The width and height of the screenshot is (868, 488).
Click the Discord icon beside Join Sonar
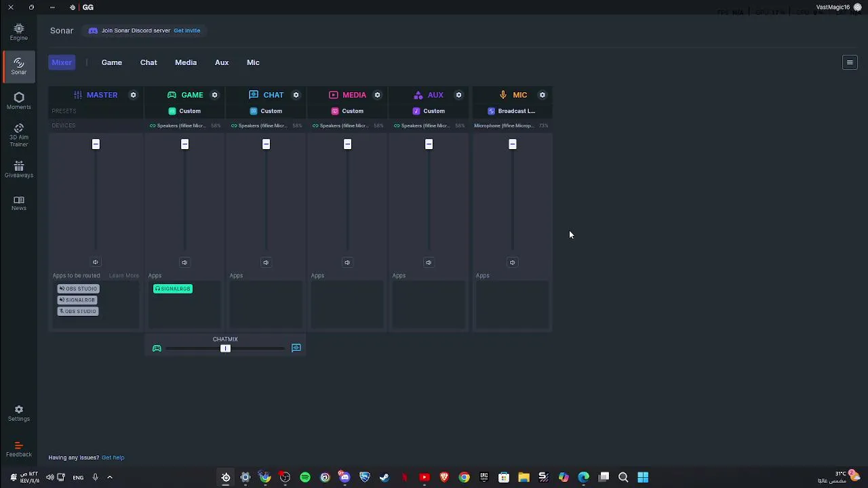click(93, 30)
